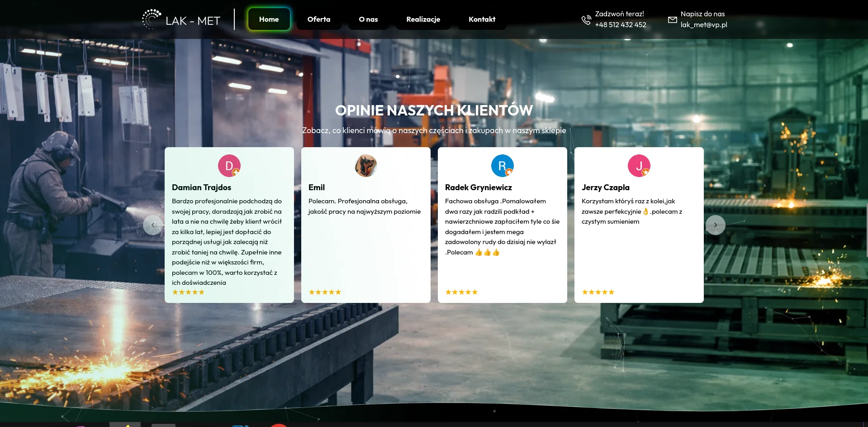Click the star rating on Radek's review
The height and width of the screenshot is (427, 868).
tap(461, 292)
